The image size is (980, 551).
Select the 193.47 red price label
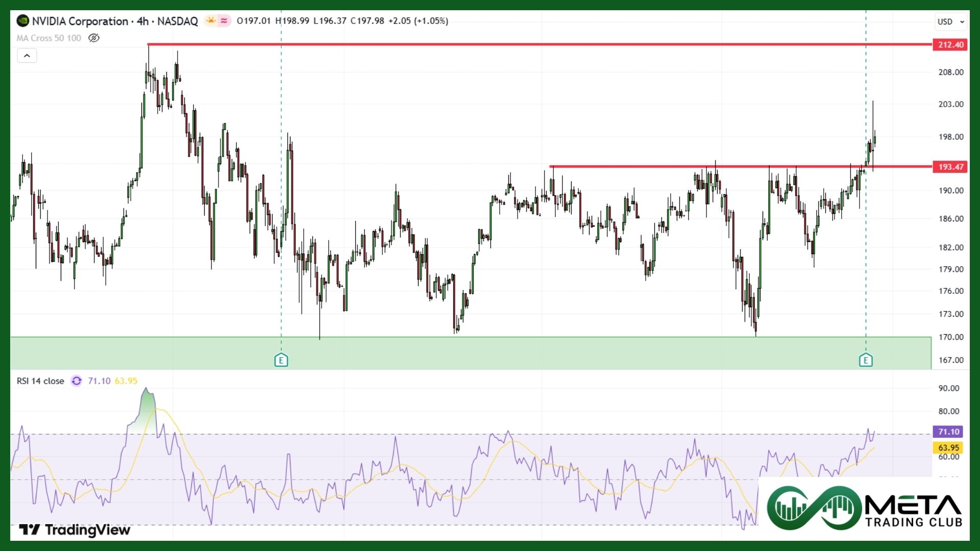pos(950,167)
